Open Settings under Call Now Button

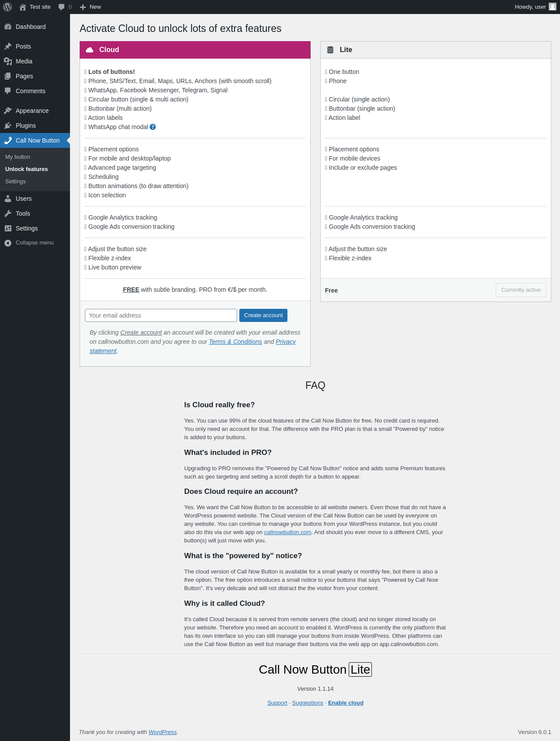click(x=15, y=182)
